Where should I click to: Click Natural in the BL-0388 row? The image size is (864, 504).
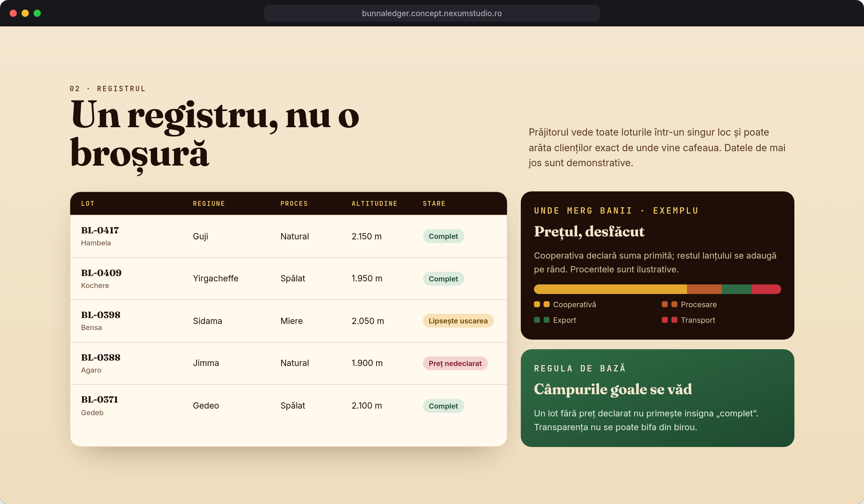[x=295, y=363]
